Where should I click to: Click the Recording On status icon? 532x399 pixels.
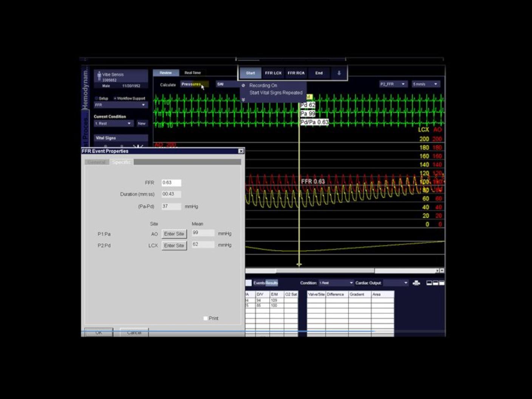coord(243,85)
